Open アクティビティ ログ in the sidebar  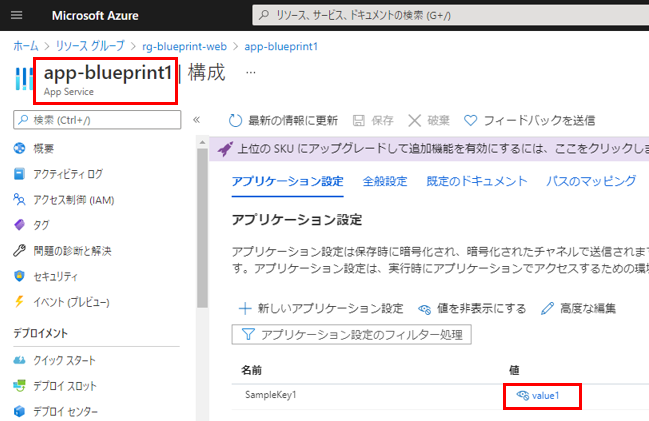(x=68, y=174)
